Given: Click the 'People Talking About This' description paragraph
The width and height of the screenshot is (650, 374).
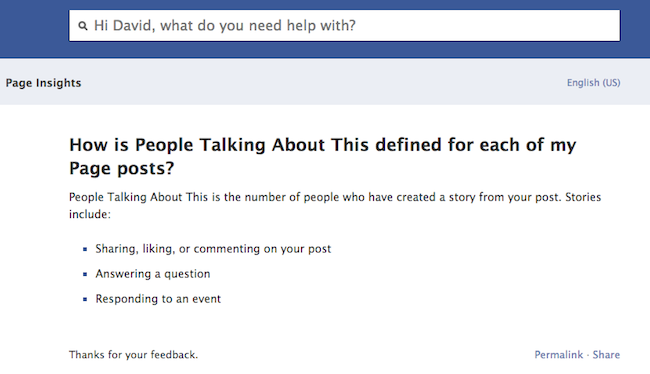Looking at the screenshot, I should click(x=335, y=205).
